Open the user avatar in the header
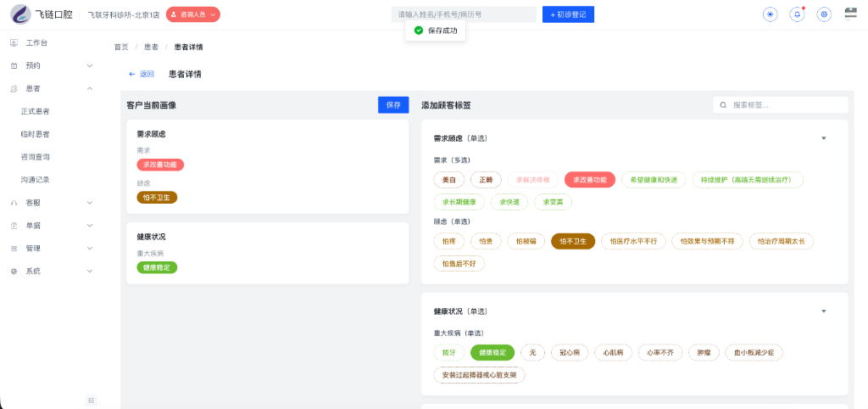The width and height of the screenshot is (868, 409). coord(851,14)
